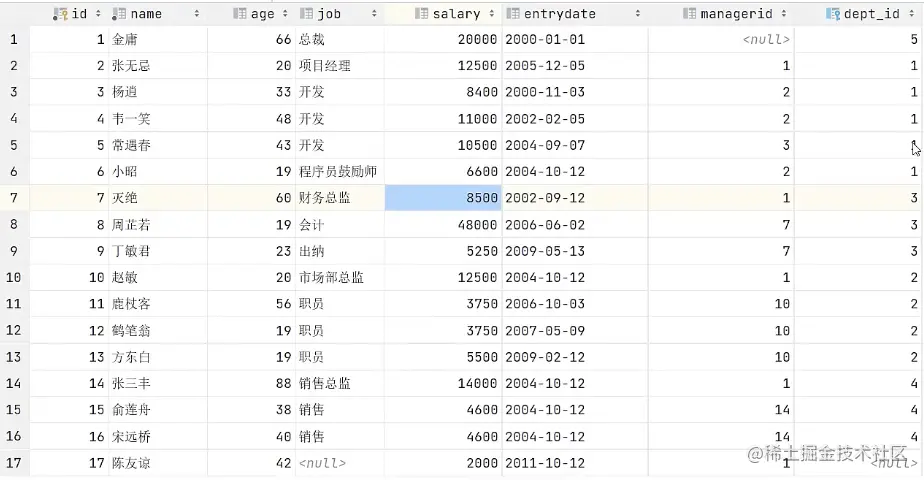Image resolution: width=924 pixels, height=480 pixels.
Task: Select the salary column header
Action: tap(443, 14)
